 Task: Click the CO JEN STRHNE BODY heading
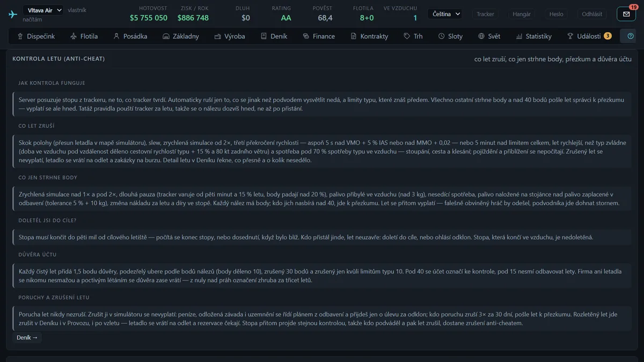48,178
